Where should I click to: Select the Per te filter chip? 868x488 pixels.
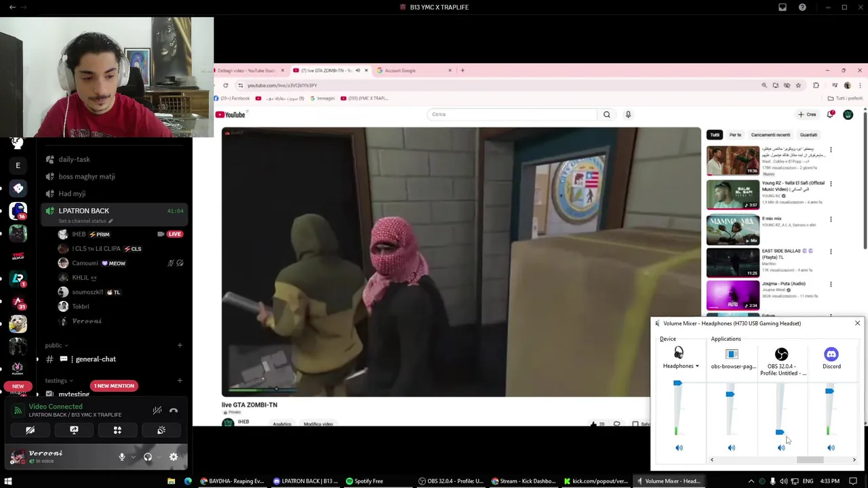735,135
